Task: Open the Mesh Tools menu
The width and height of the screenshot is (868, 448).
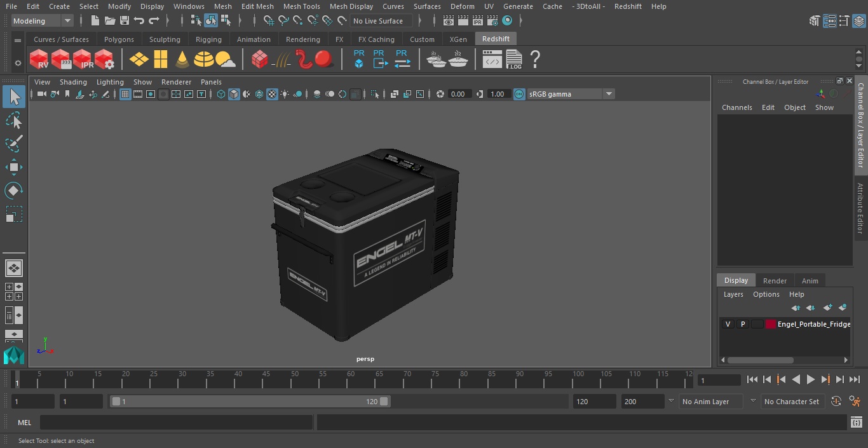Action: point(301,6)
